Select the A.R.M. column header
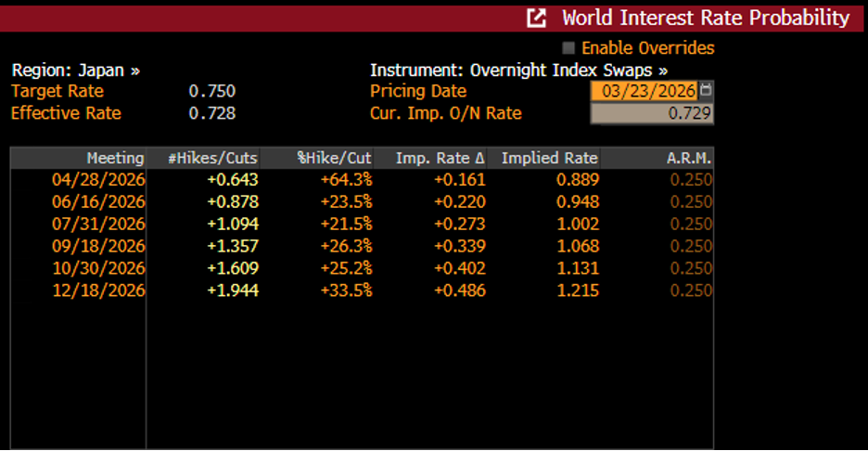The height and width of the screenshot is (451, 868). pyautogui.click(x=688, y=158)
